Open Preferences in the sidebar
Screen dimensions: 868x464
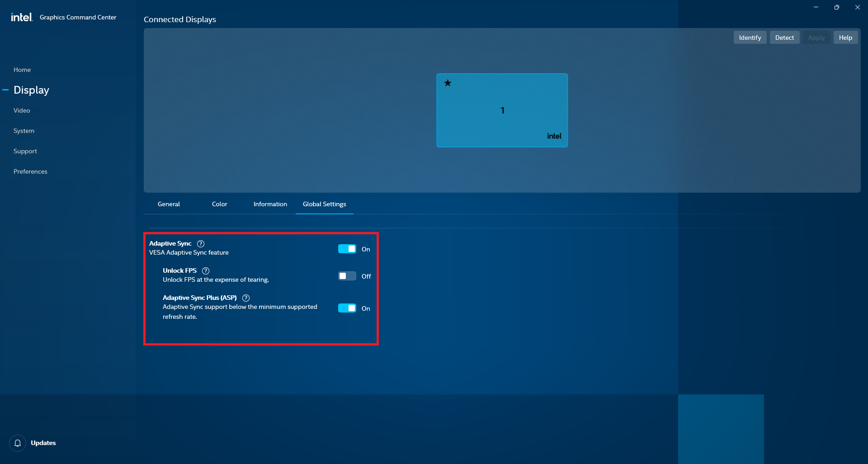click(x=30, y=171)
